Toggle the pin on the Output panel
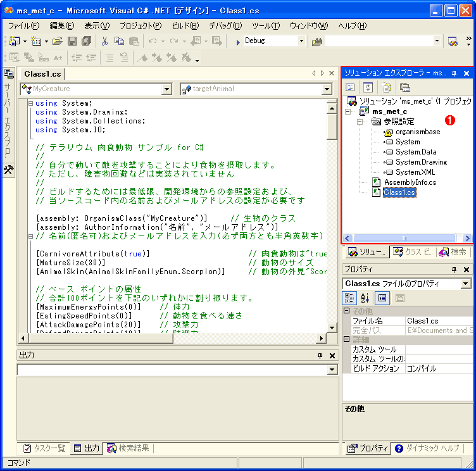Image resolution: width=476 pixels, height=471 pixels. (320, 356)
